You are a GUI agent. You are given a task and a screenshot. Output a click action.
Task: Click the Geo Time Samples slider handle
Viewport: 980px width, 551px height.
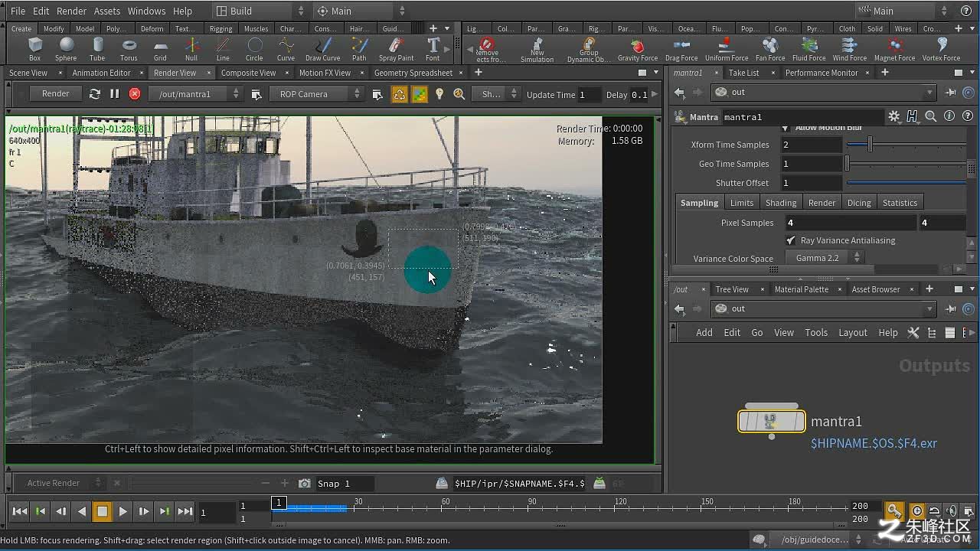pos(848,164)
